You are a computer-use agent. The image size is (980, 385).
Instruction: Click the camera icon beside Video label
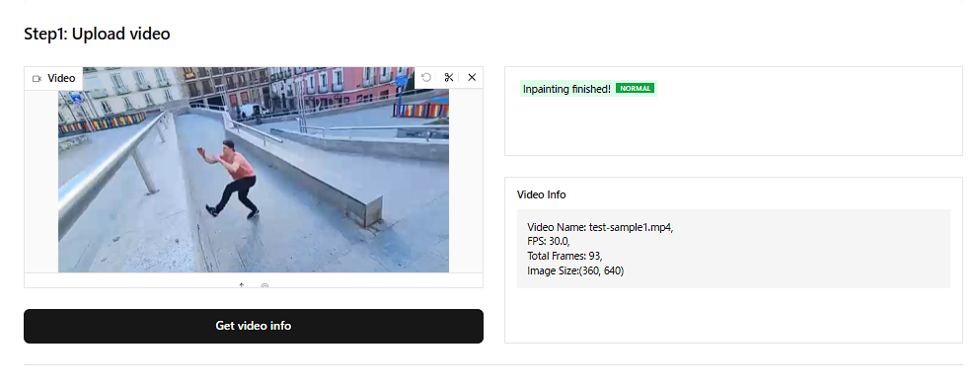[x=37, y=78]
